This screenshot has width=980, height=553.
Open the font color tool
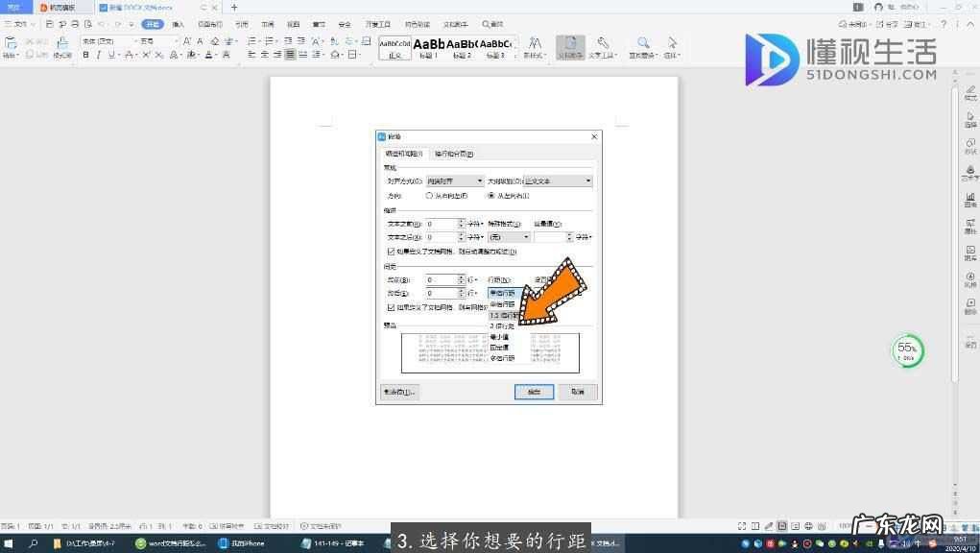[x=206, y=56]
